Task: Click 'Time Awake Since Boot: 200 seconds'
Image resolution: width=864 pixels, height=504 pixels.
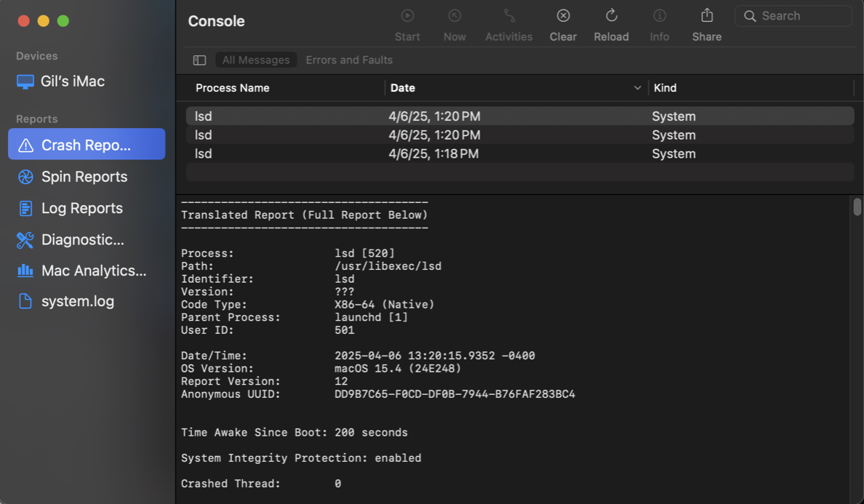Action: pos(295,433)
